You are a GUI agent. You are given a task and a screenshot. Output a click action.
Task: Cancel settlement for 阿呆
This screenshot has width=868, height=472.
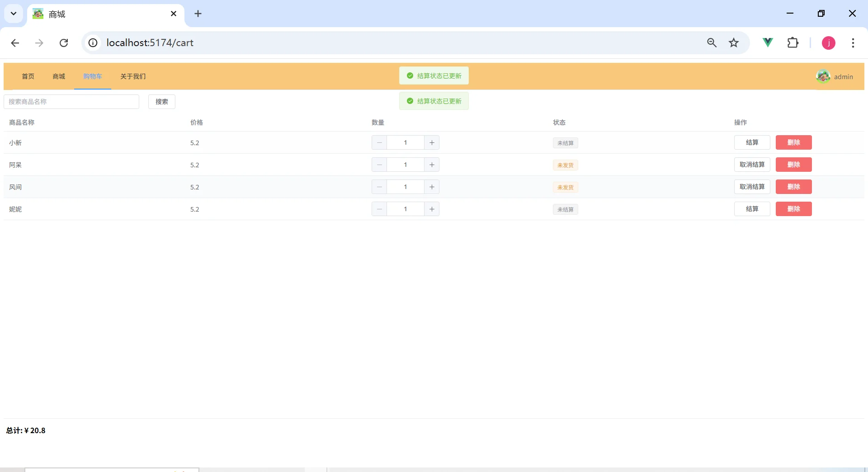coord(752,165)
